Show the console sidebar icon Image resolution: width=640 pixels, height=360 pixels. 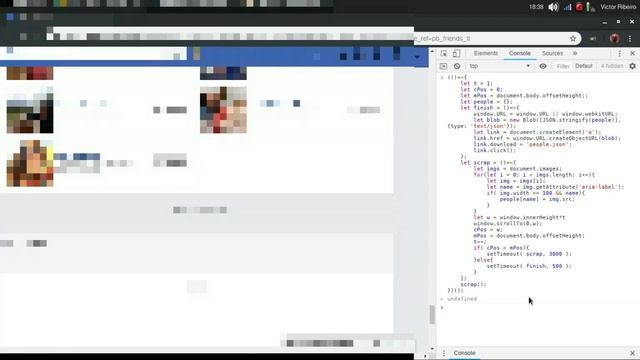444,66
